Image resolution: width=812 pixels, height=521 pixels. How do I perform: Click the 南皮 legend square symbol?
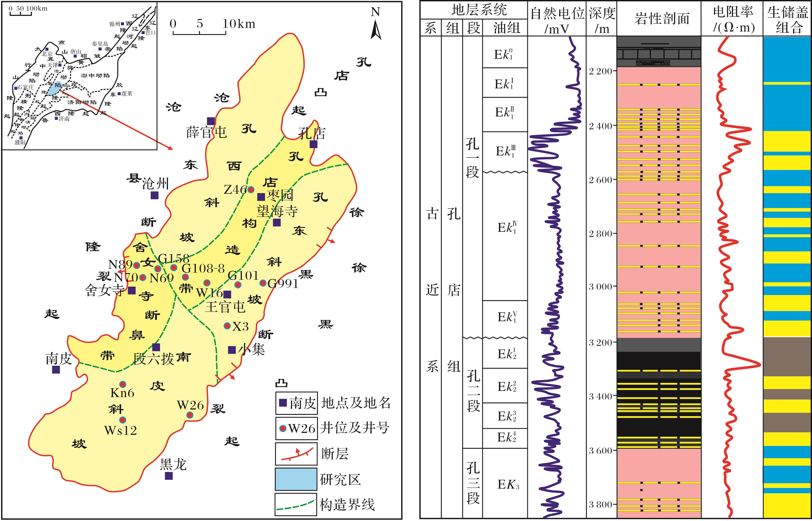[x=283, y=403]
